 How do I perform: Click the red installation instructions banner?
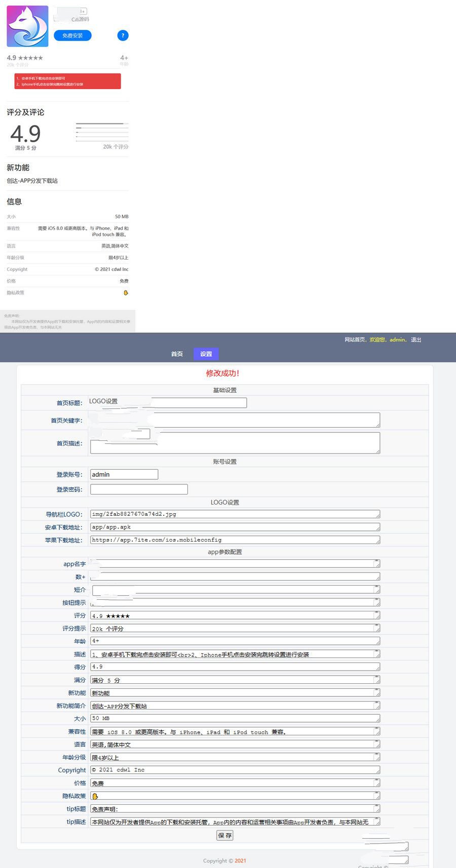coord(67,81)
